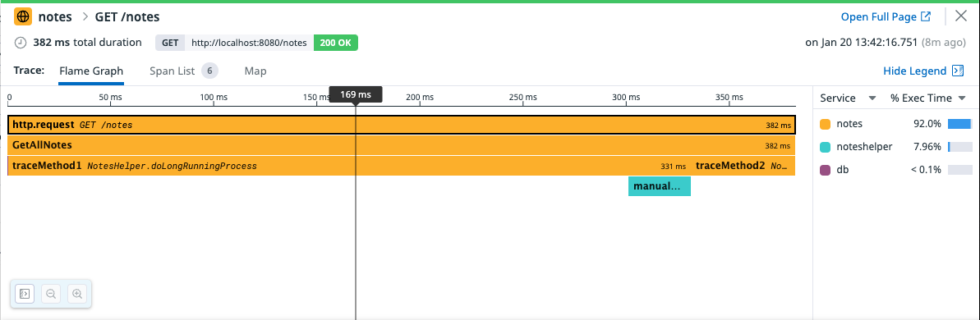
Task: Open the Flame Graph tab
Action: 91,71
